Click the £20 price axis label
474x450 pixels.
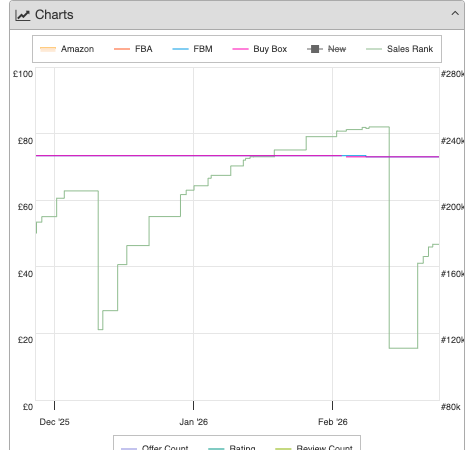point(25,340)
